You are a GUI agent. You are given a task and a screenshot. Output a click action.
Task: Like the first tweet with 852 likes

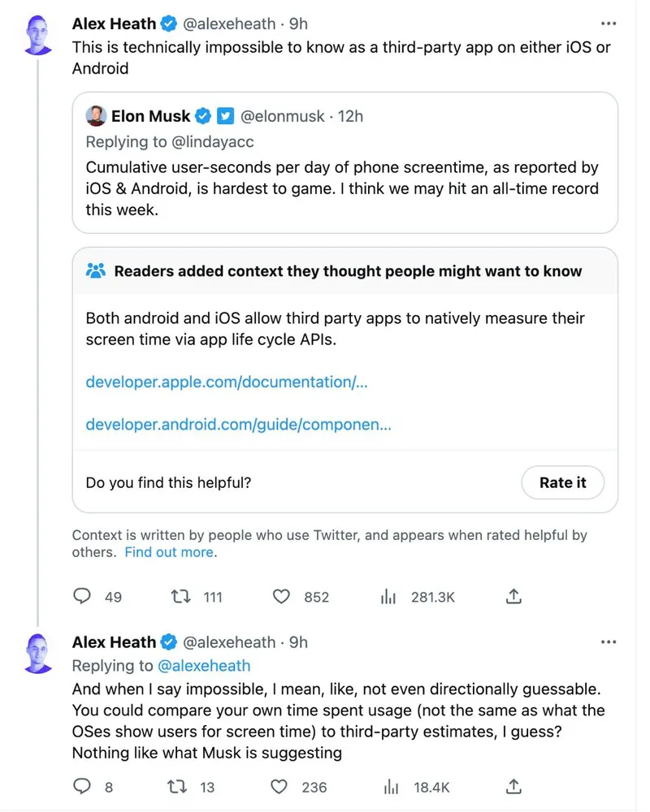tap(281, 597)
